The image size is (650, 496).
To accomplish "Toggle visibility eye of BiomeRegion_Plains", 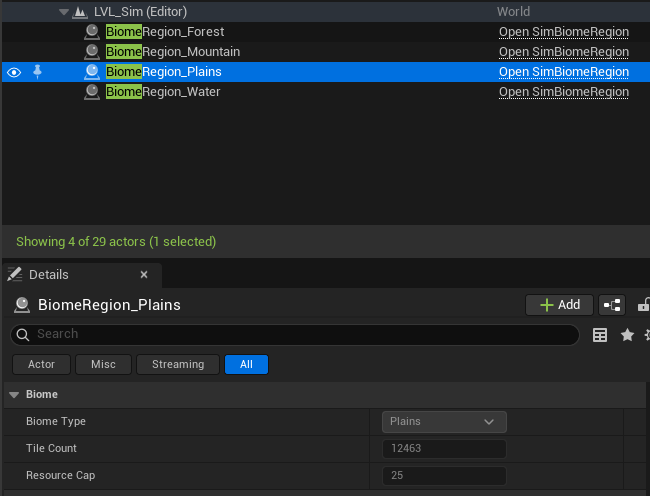I will 14,73.
